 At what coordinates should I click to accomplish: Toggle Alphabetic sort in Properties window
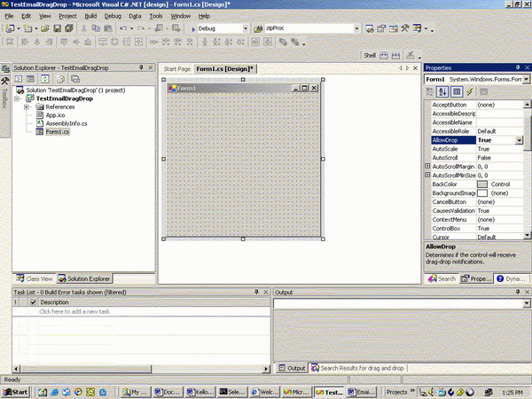pyautogui.click(x=442, y=91)
